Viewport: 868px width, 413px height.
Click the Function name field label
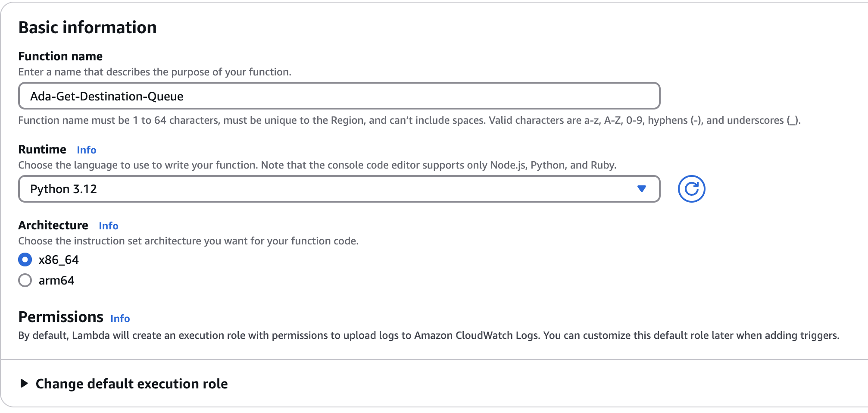point(60,56)
